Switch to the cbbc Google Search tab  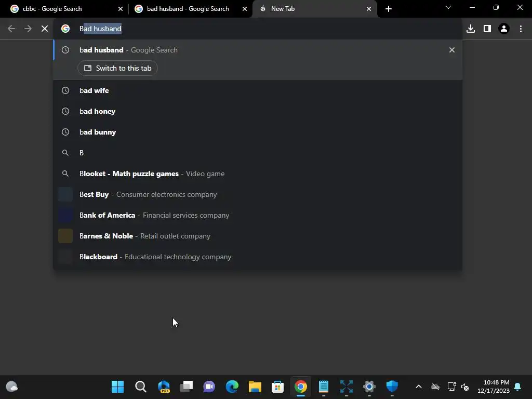pyautogui.click(x=66, y=9)
